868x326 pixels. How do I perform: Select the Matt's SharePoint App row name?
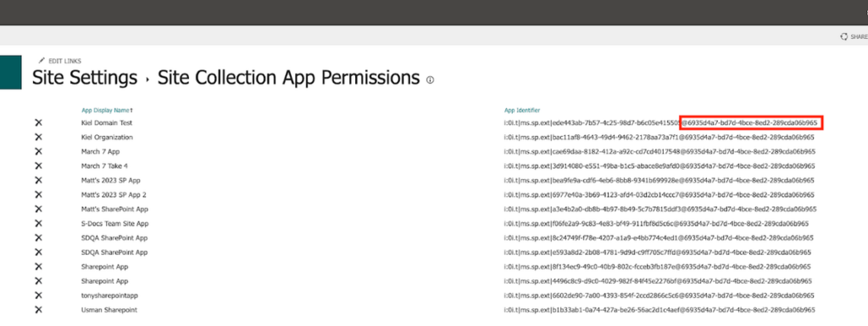114,209
